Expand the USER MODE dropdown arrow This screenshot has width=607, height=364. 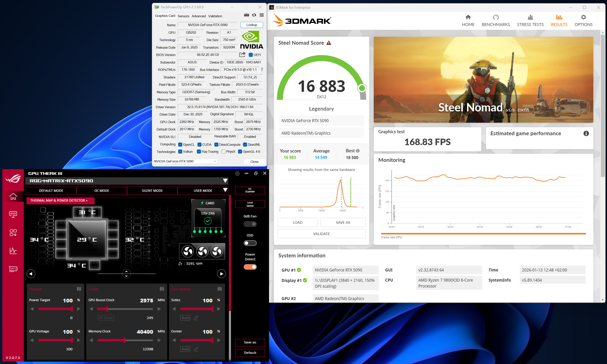click(225, 190)
